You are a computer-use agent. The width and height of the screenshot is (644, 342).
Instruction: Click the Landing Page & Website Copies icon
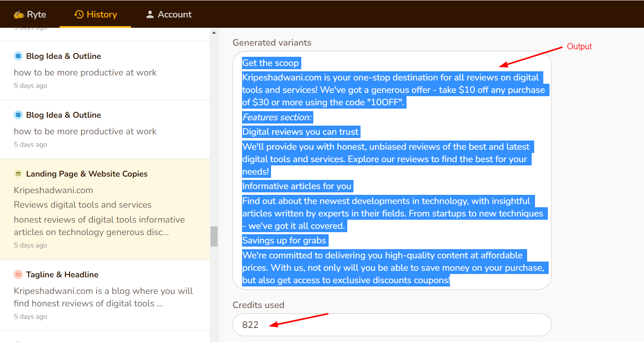(x=18, y=174)
